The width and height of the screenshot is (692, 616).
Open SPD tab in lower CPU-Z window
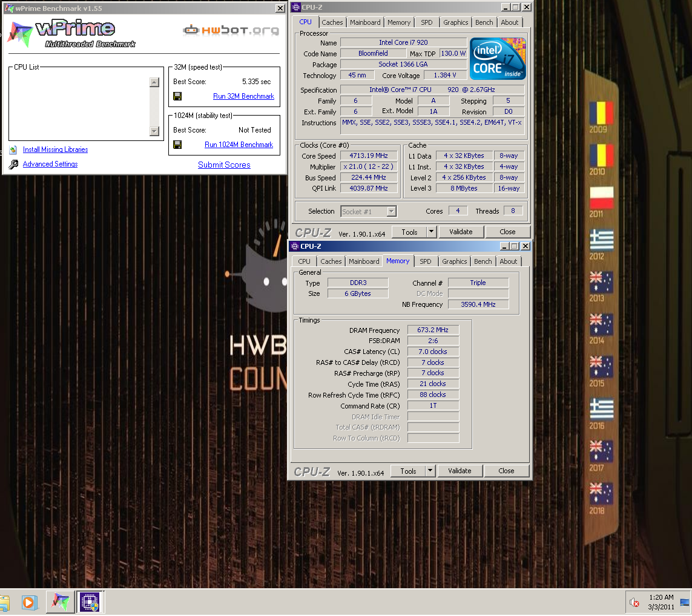[x=426, y=261]
